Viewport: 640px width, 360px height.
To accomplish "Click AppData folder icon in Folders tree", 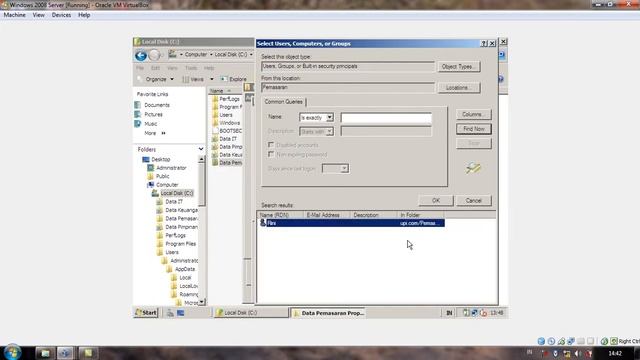I will (x=169, y=269).
